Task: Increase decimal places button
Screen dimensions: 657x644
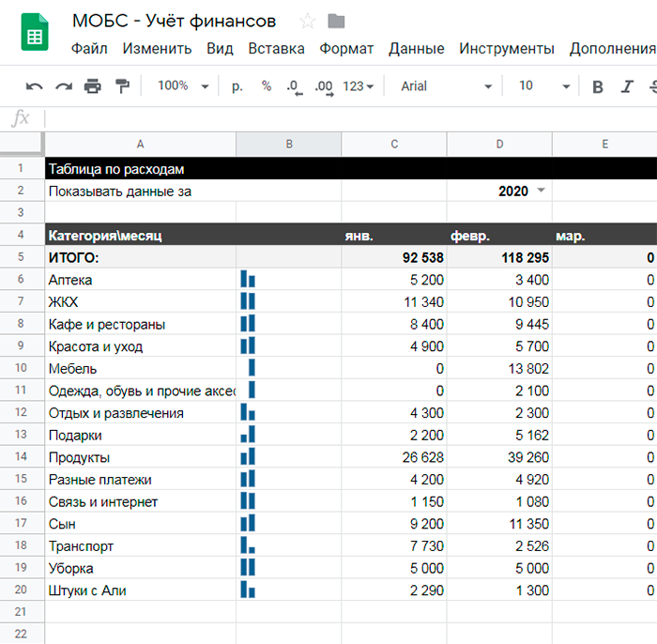Action: 325,87
